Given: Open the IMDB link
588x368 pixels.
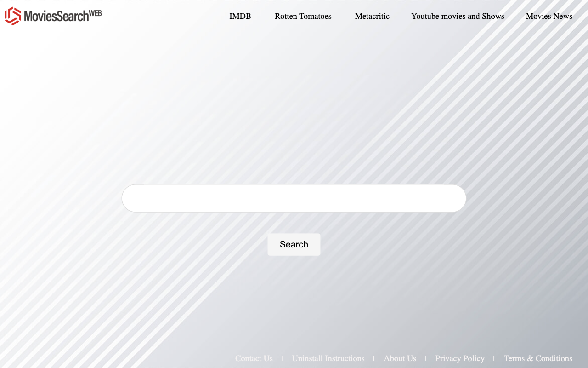Looking at the screenshot, I should (240, 16).
